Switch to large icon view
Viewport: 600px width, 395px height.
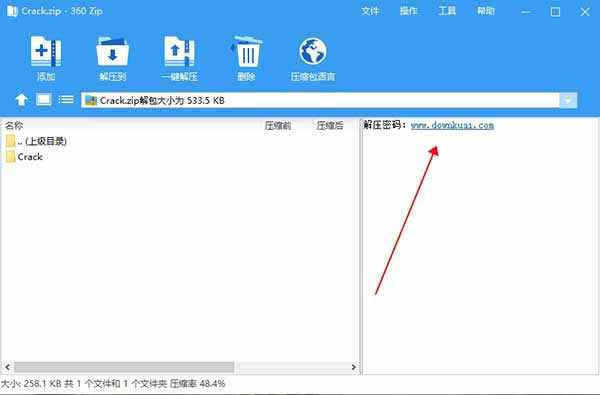pyautogui.click(x=44, y=100)
